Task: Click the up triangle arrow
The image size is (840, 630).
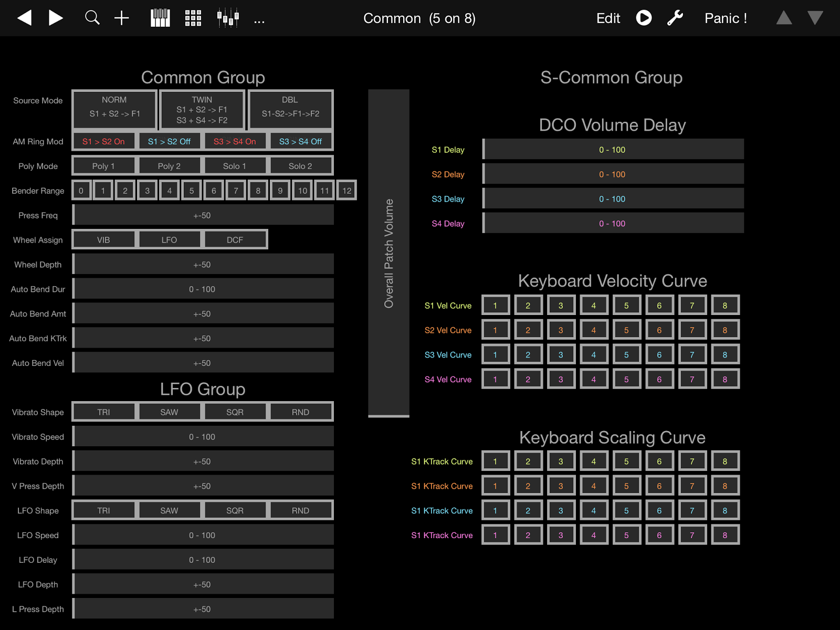Action: (x=784, y=18)
